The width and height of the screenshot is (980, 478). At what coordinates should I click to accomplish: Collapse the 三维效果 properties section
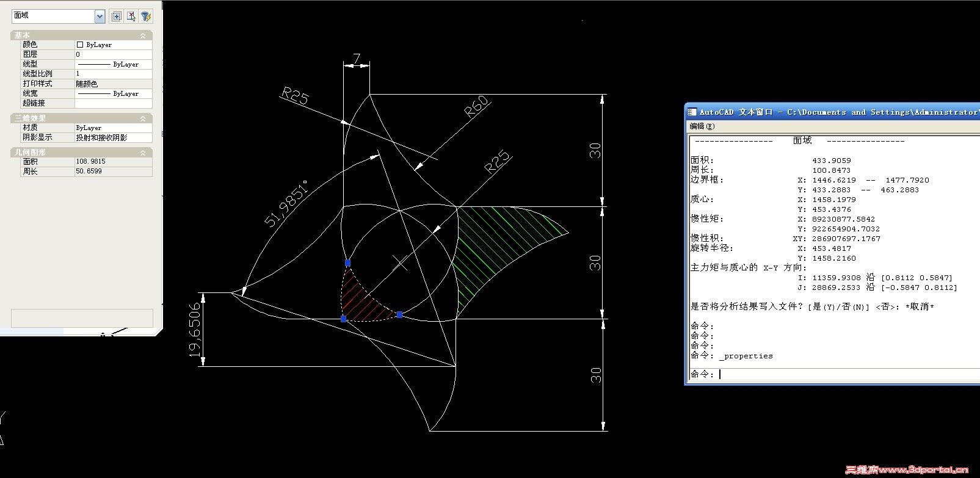(x=143, y=118)
